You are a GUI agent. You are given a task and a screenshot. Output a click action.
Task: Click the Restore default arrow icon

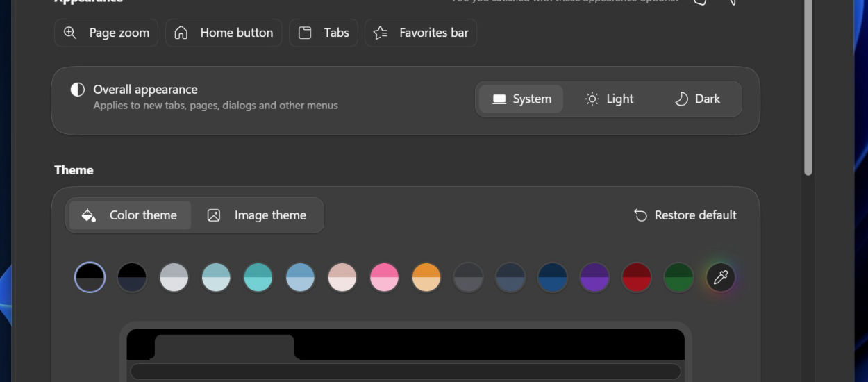640,215
